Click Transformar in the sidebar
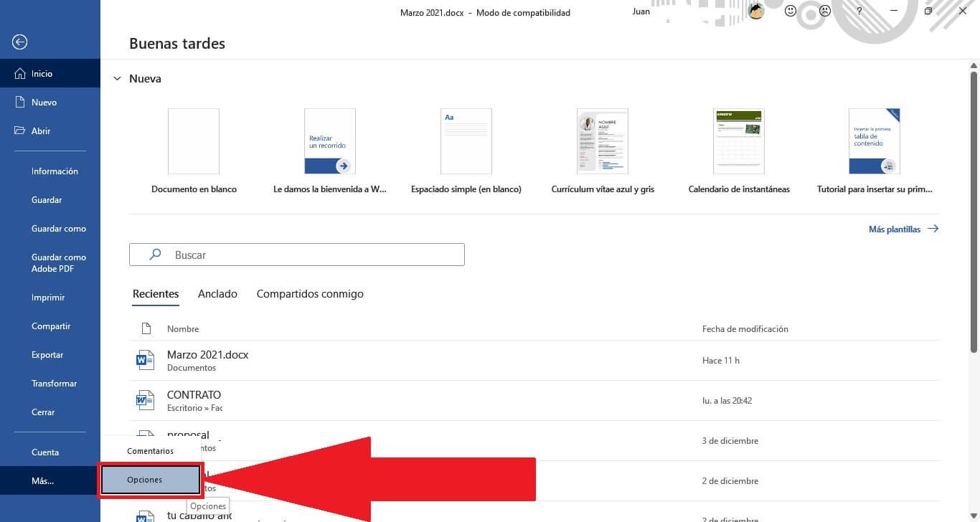Viewport: 980px width, 522px height. (50, 383)
